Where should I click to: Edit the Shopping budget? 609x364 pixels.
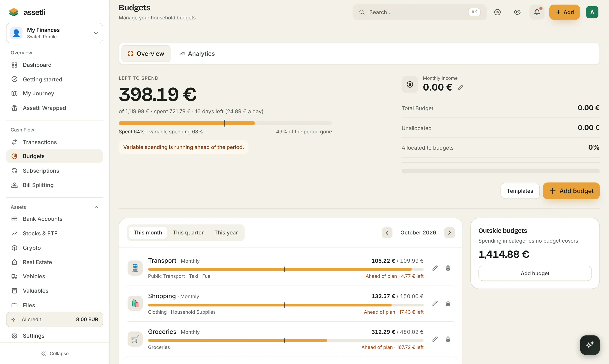coord(435,303)
